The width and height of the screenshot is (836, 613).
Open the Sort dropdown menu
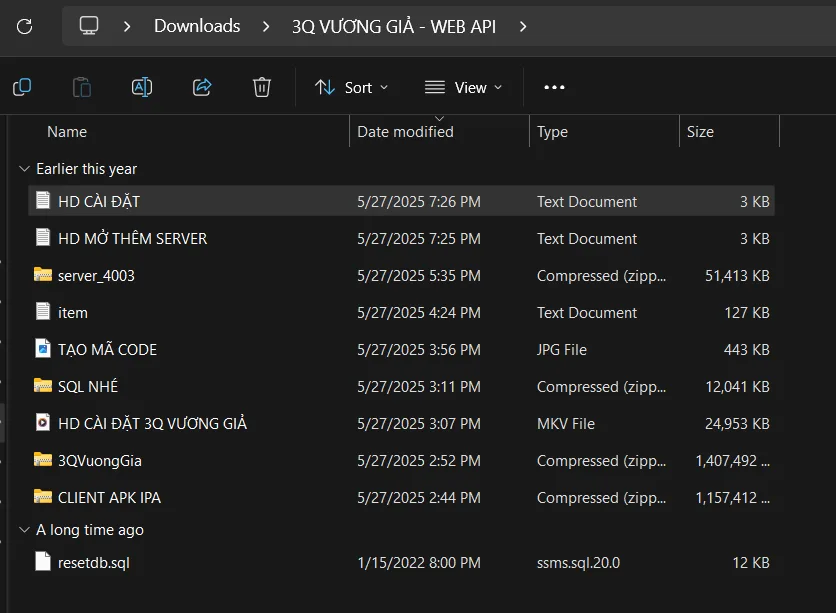pyautogui.click(x=352, y=87)
